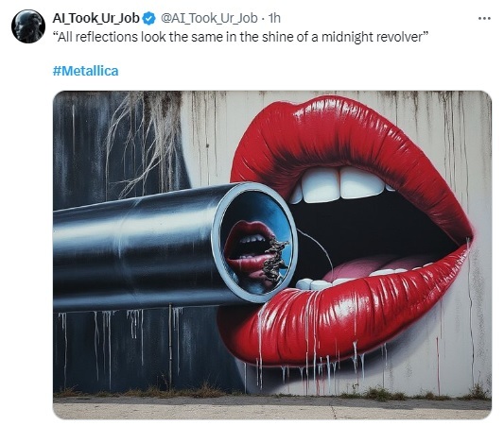Open the @AI_Took_Ur_Job handle link

(x=209, y=18)
